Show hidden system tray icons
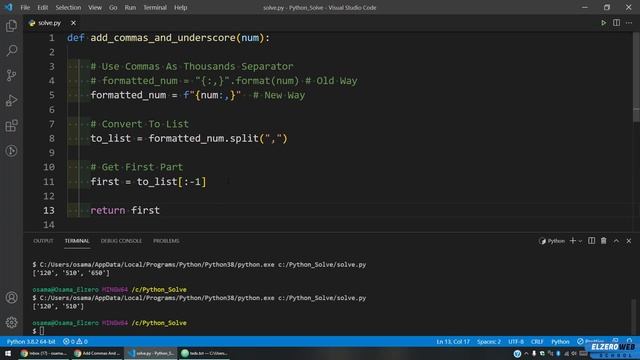This screenshot has height=360, width=640. coord(526,353)
